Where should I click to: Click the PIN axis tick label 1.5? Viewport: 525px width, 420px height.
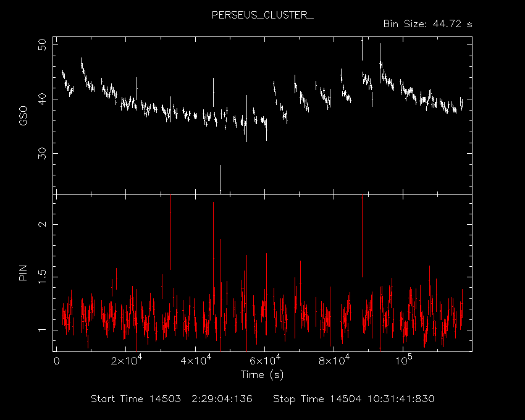point(43,277)
